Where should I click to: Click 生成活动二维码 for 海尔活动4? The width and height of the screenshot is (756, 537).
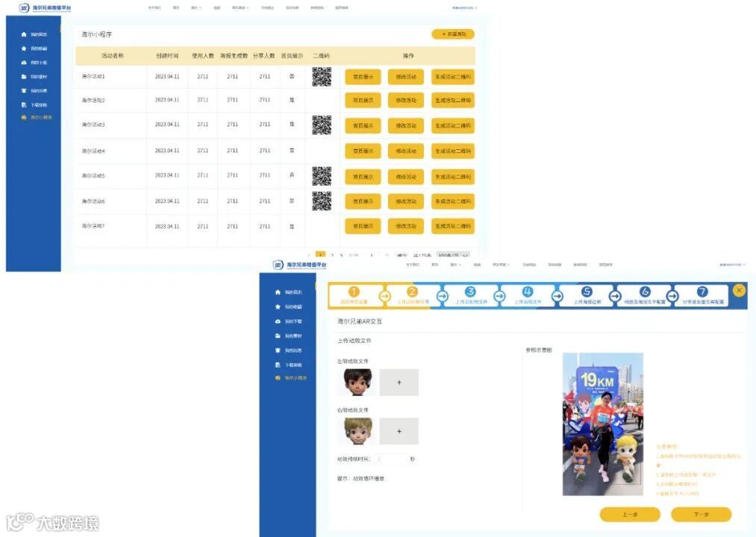pyautogui.click(x=453, y=151)
